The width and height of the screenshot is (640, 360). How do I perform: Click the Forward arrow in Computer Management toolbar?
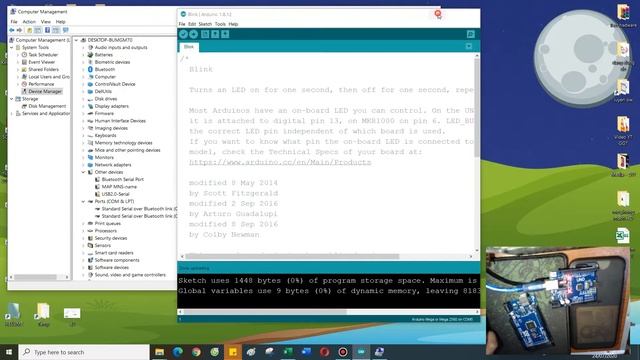click(19, 30)
